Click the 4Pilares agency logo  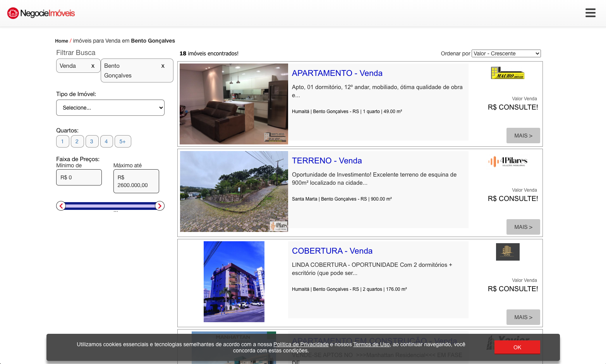pos(507,161)
